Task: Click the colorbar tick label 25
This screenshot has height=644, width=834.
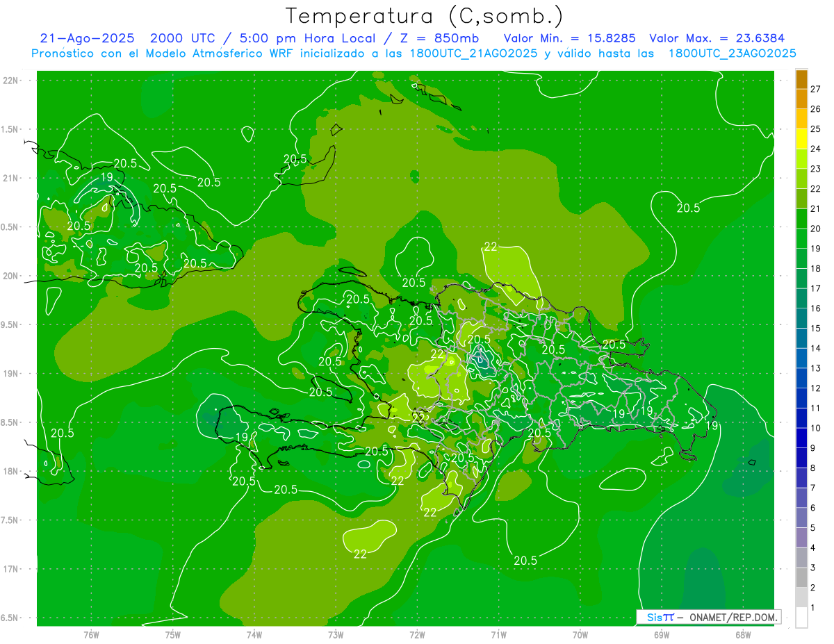Action: point(815,129)
